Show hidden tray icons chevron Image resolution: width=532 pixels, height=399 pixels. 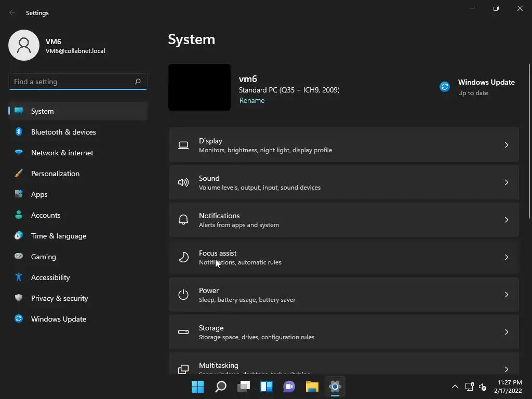point(455,387)
